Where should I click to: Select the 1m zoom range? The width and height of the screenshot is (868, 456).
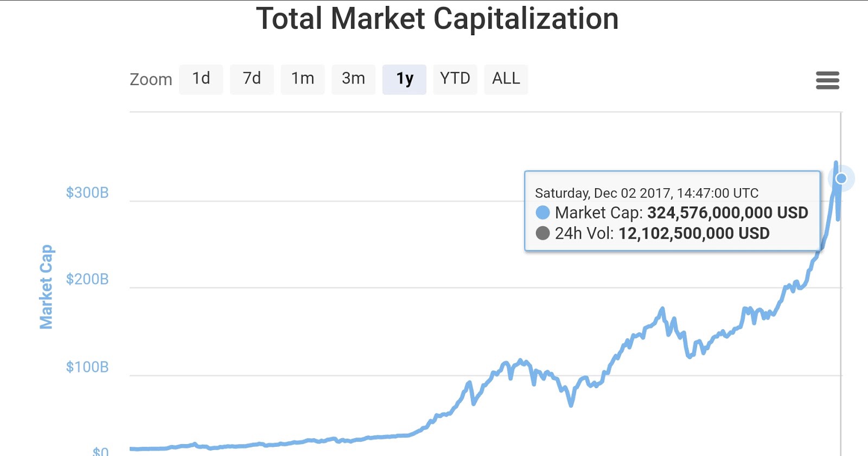[303, 79]
